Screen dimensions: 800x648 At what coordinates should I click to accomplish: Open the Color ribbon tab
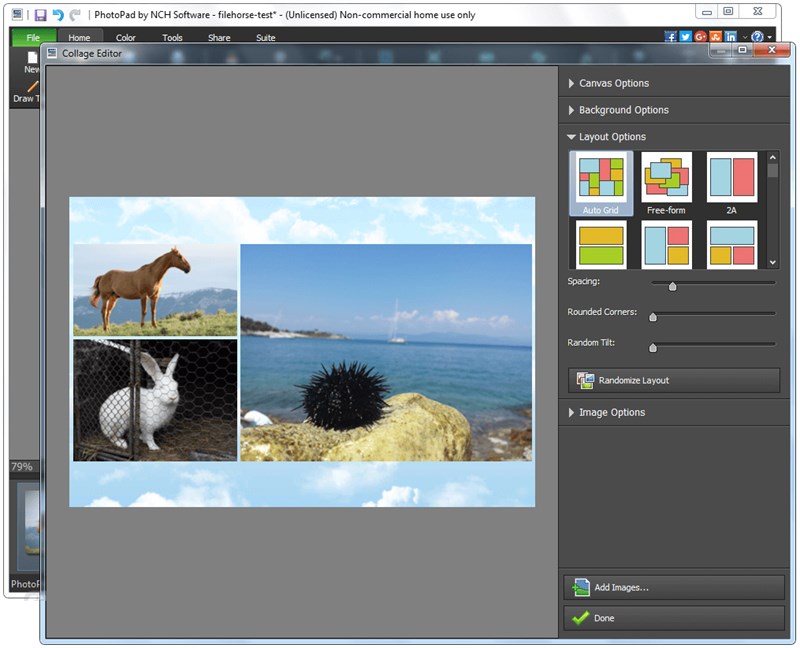coord(125,38)
